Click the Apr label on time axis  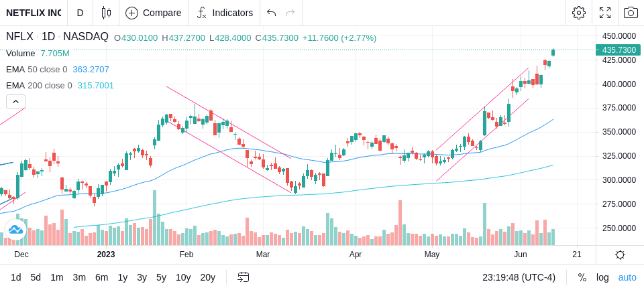[x=356, y=255]
